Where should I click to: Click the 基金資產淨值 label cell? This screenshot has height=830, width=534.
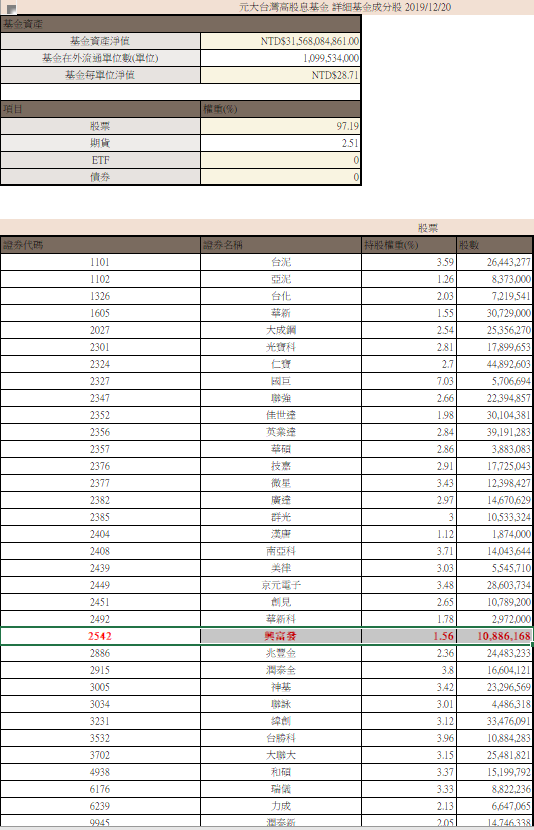(x=100, y=41)
